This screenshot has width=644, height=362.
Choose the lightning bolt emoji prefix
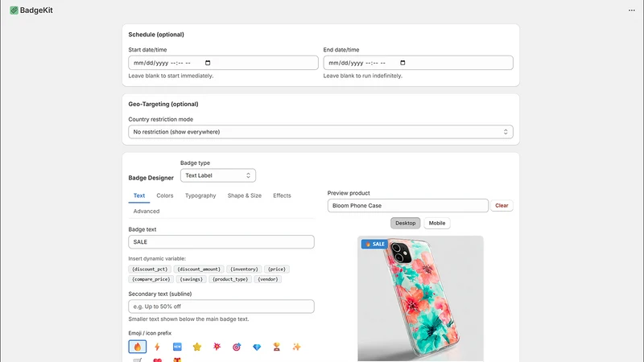157,347
